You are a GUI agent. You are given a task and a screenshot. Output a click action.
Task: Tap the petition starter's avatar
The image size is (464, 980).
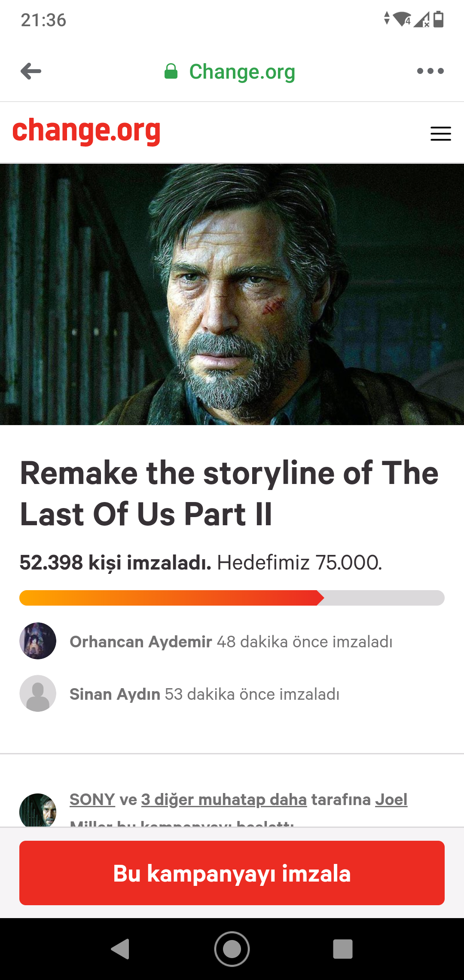click(x=38, y=810)
